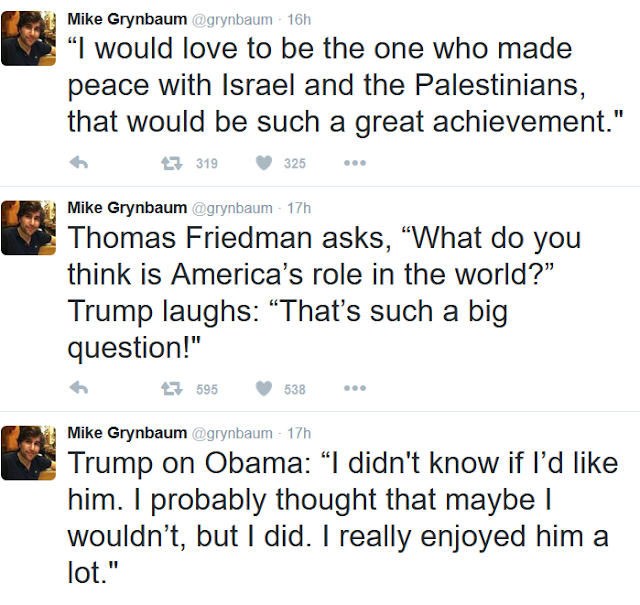Open more options on Israel peace tweet
Image resolution: width=640 pixels, height=605 pixels.
(355, 163)
